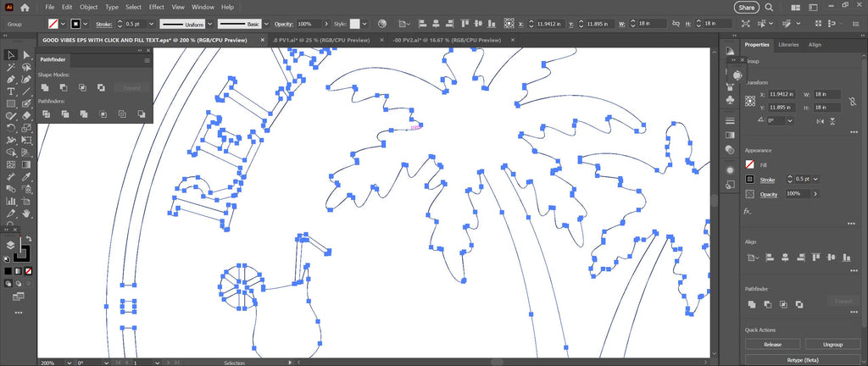
Task: Click Stroke swatch in Appearance section
Action: pos(749,180)
